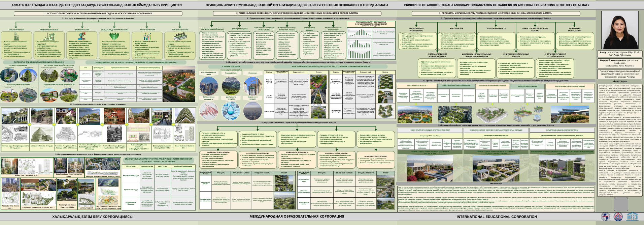This screenshot has width=644, height=225.
Task: Open the rooftop garden night rendering image
Action: 179,84
